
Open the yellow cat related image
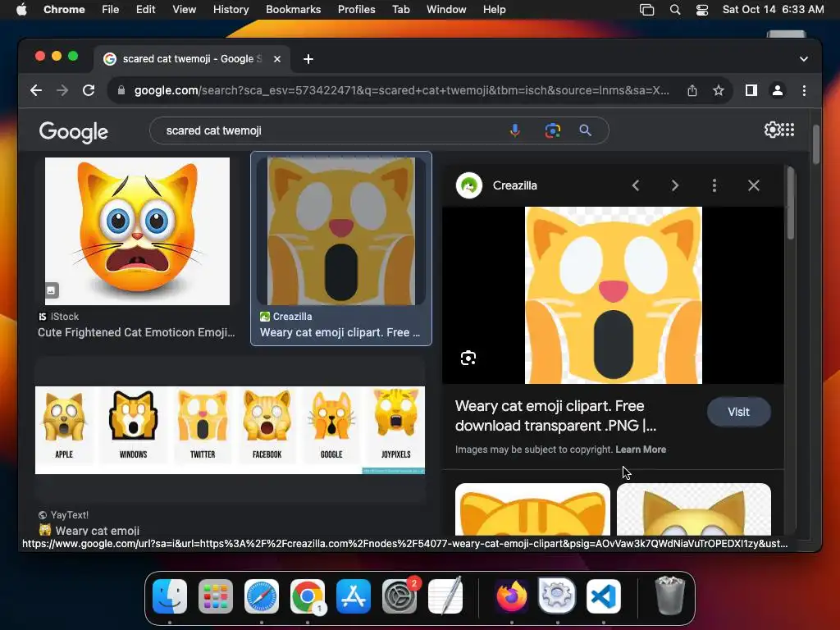(x=694, y=509)
